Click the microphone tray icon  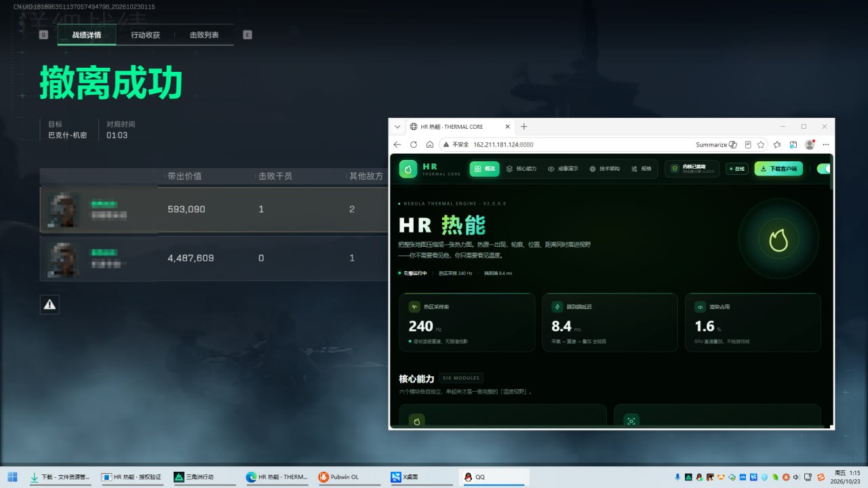(x=677, y=477)
